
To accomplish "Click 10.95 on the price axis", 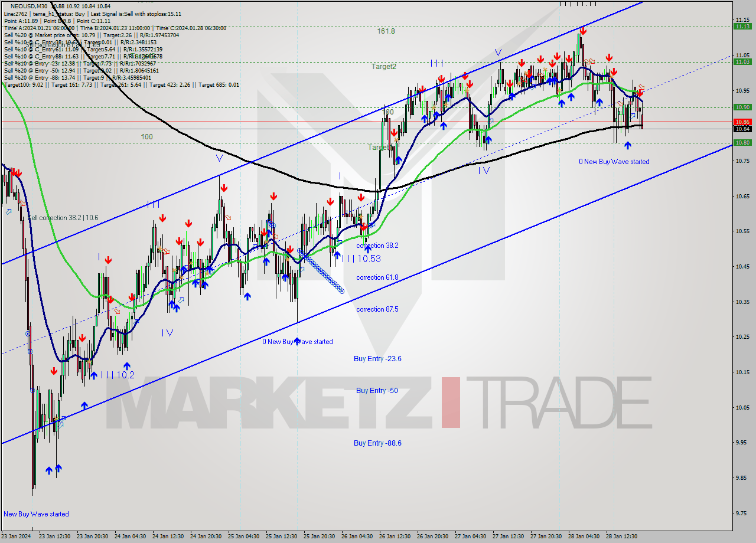I will (x=742, y=90).
